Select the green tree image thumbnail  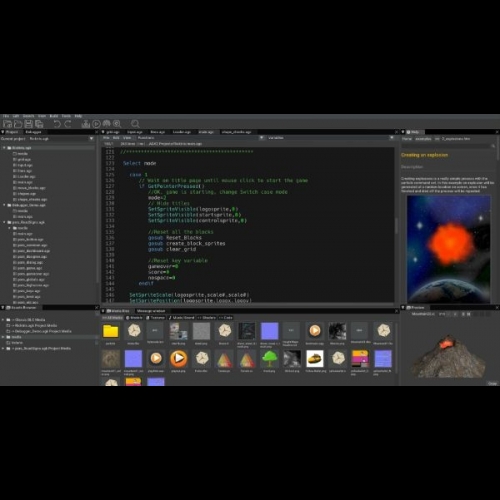(269, 359)
